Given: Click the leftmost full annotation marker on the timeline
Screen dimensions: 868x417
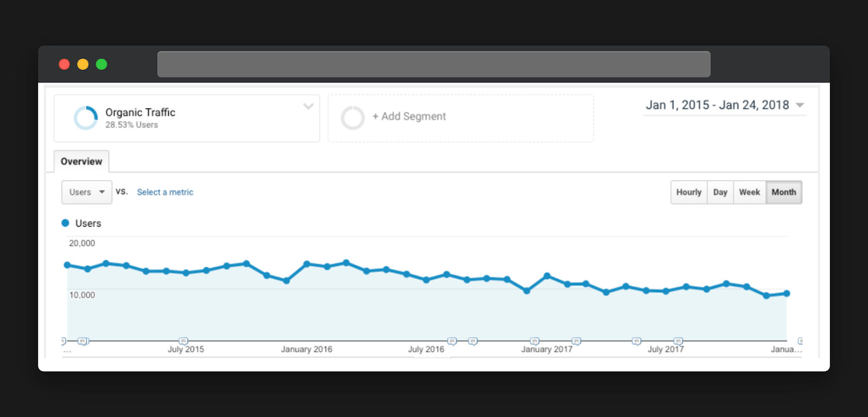Looking at the screenshot, I should (82, 341).
